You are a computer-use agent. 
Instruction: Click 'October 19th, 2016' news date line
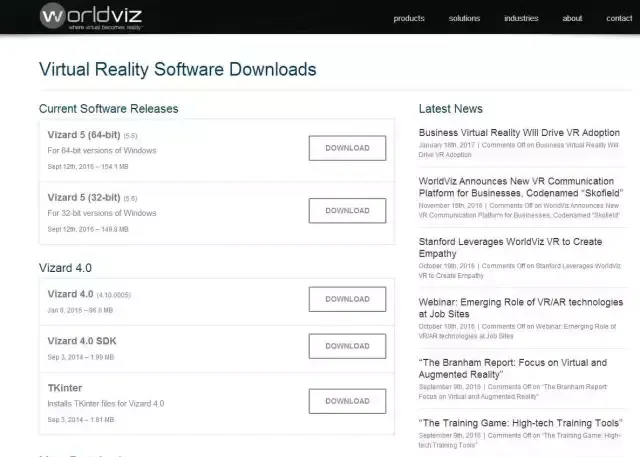click(520, 271)
